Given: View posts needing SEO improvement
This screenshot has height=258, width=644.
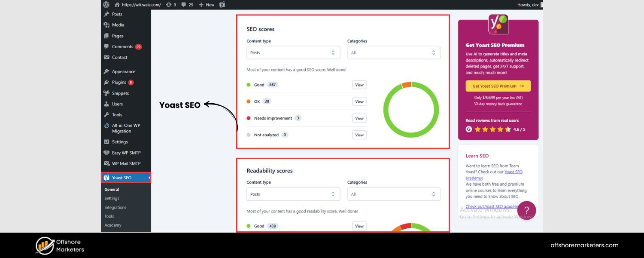Looking at the screenshot, I should pos(359,118).
